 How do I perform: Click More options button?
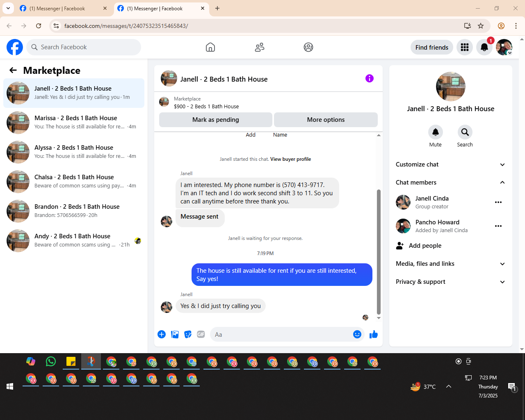click(x=326, y=120)
